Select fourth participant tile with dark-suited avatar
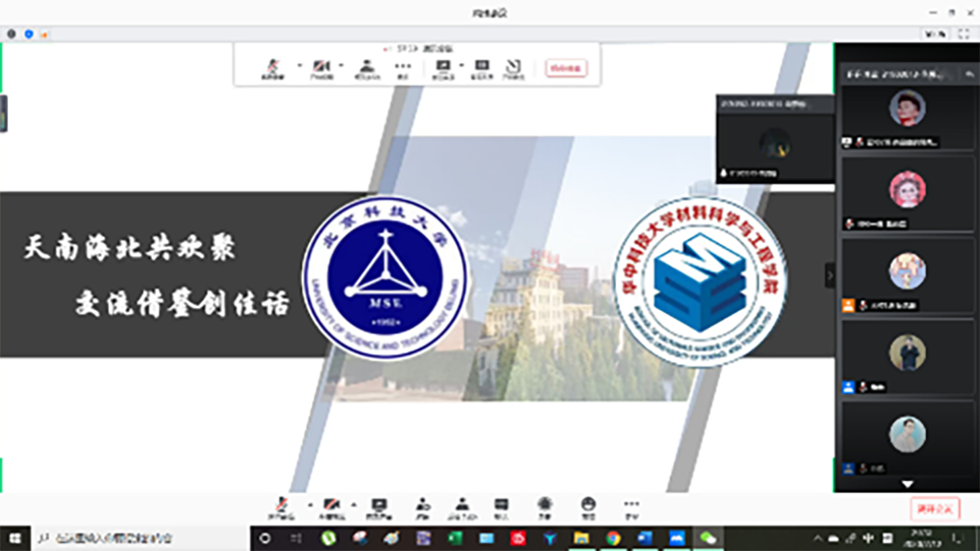980x551 pixels. click(907, 357)
